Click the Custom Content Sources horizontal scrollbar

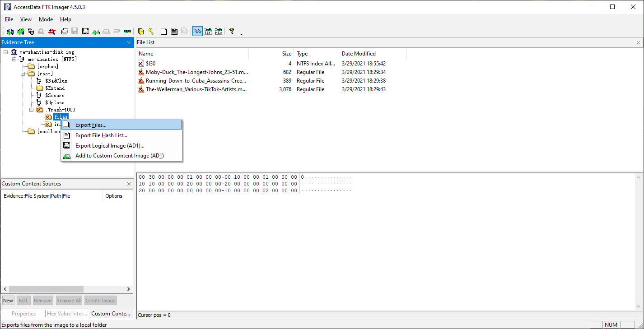tap(67, 289)
